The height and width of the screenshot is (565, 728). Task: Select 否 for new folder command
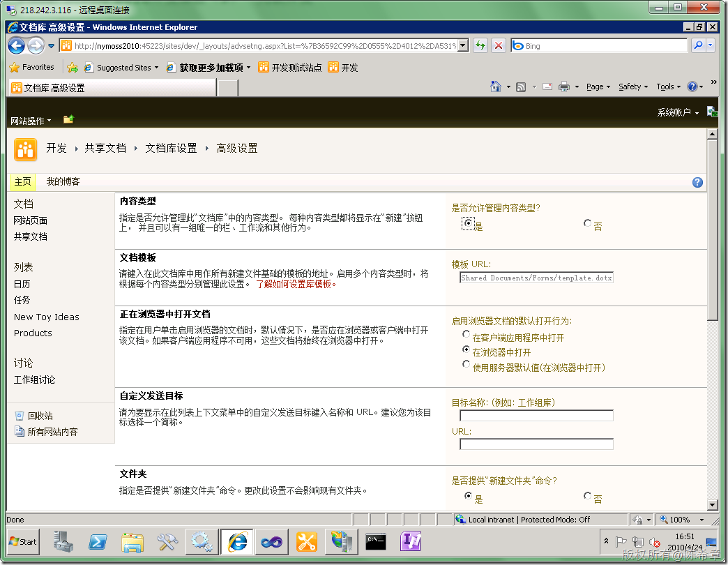tap(587, 496)
